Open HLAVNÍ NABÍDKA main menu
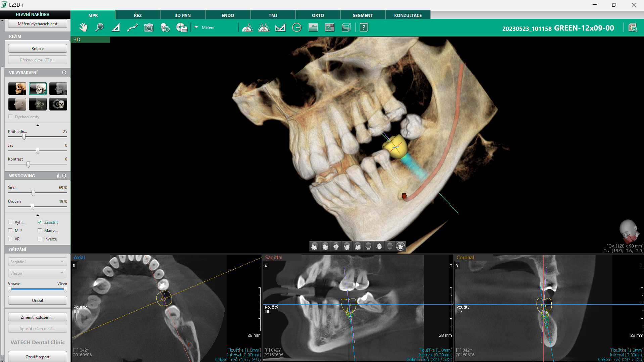This screenshot has width=644, height=362. click(x=33, y=15)
